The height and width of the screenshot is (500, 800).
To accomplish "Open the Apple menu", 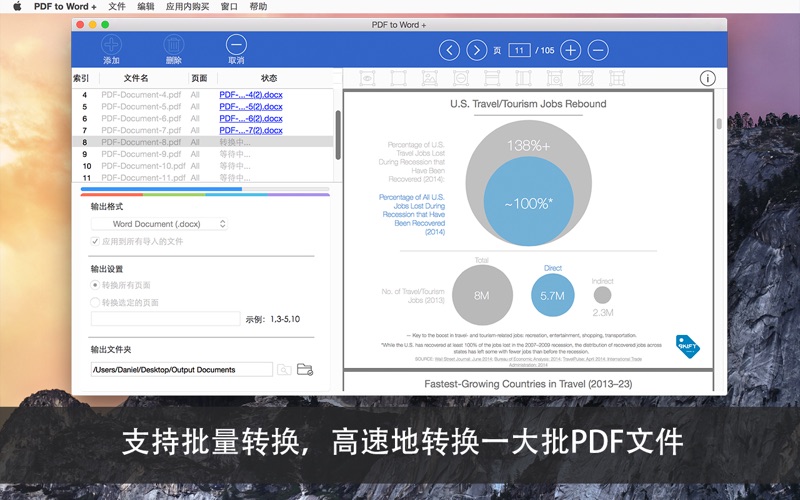I will (17, 7).
